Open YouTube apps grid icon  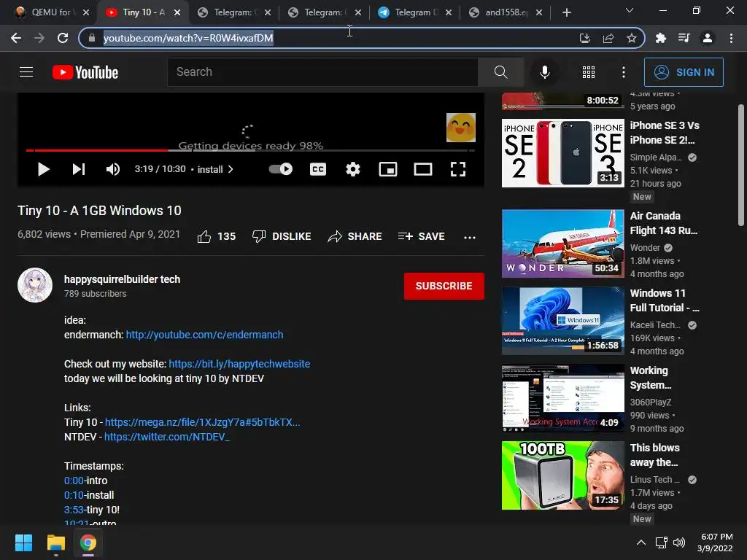coord(589,72)
